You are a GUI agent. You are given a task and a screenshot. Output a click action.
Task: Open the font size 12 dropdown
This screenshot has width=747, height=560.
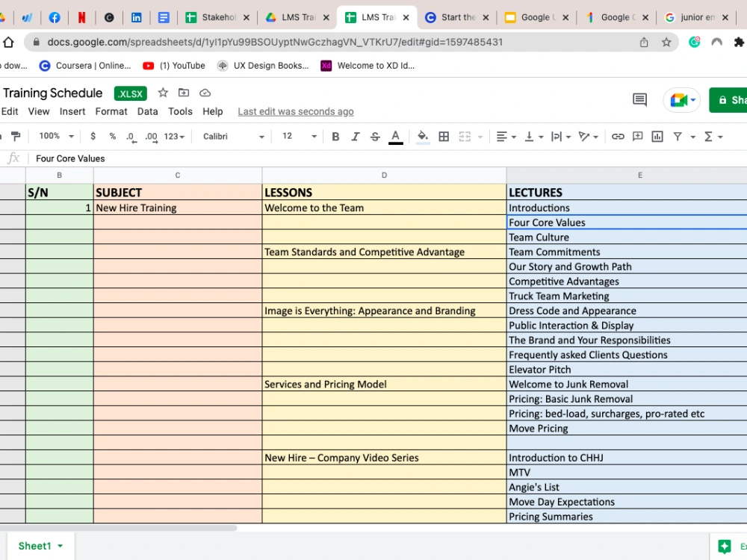point(299,137)
